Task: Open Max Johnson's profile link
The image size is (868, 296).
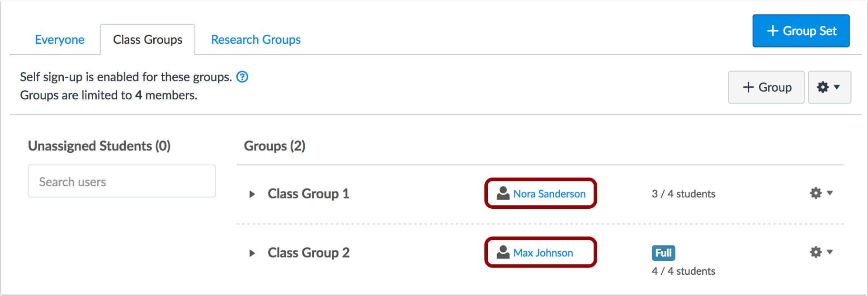Action: [x=543, y=253]
